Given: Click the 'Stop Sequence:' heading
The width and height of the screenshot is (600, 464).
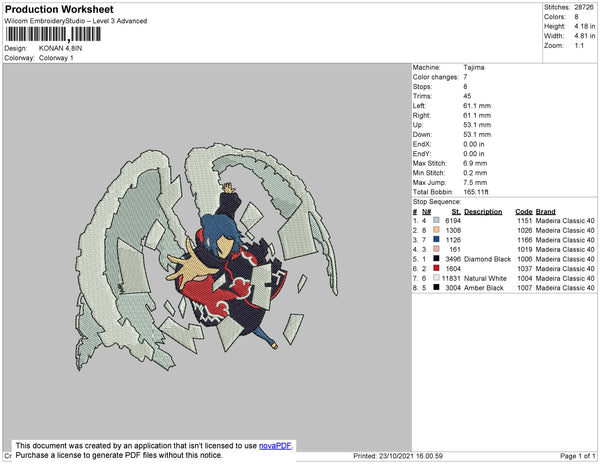Looking at the screenshot, I should [x=437, y=202].
